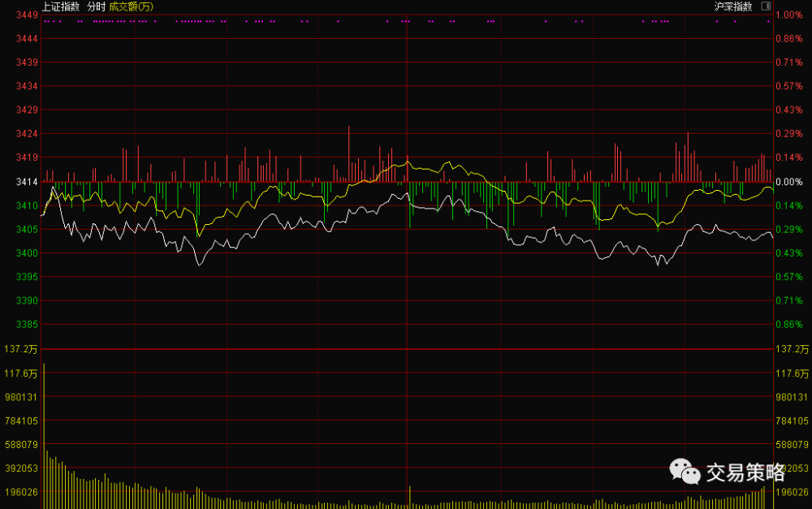The image size is (812, 509).
Task: Select the white 3414 baseline price label
Action: tap(27, 182)
